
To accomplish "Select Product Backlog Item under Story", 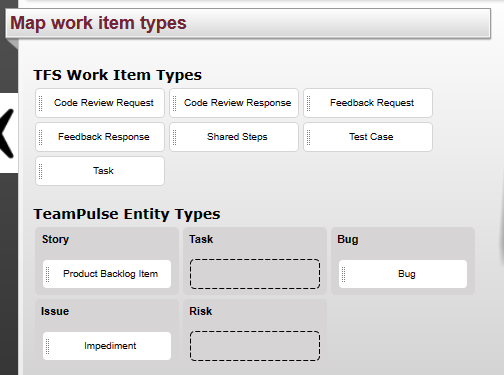I will 107,274.
